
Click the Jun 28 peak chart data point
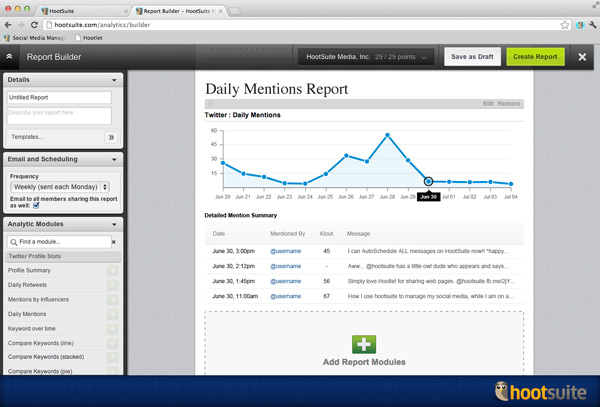pyautogui.click(x=388, y=135)
